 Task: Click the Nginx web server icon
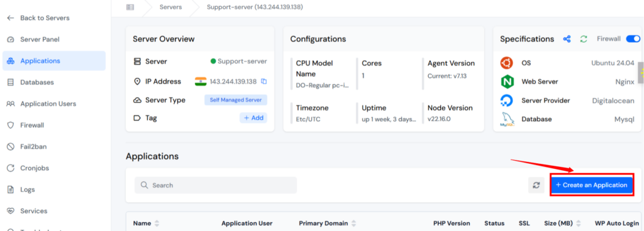508,82
